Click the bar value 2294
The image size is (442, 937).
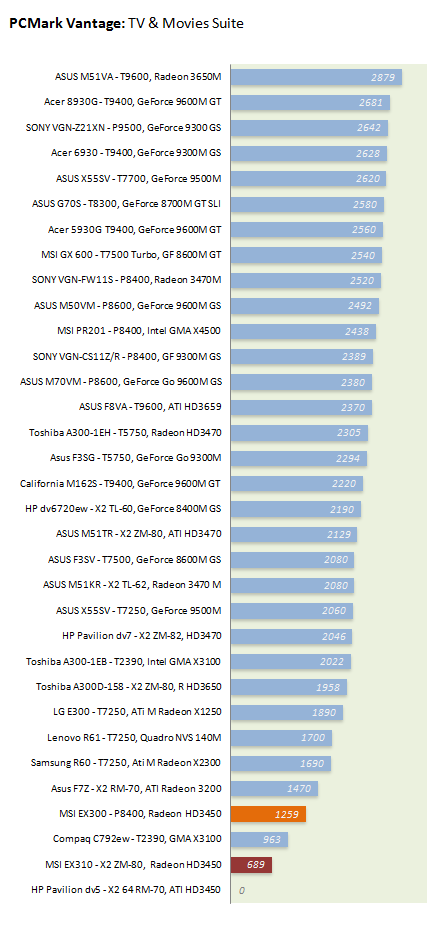tap(348, 459)
